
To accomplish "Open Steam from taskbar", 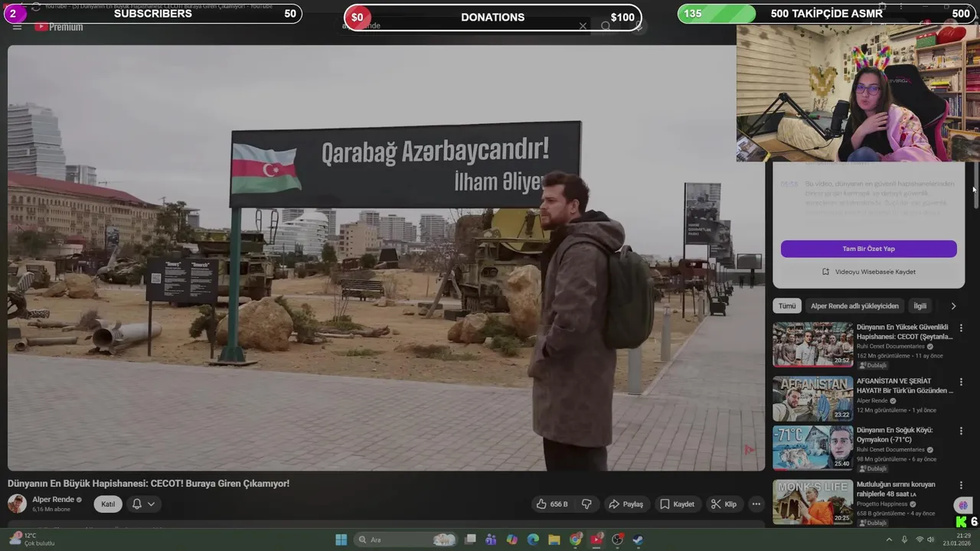I will pos(638,540).
